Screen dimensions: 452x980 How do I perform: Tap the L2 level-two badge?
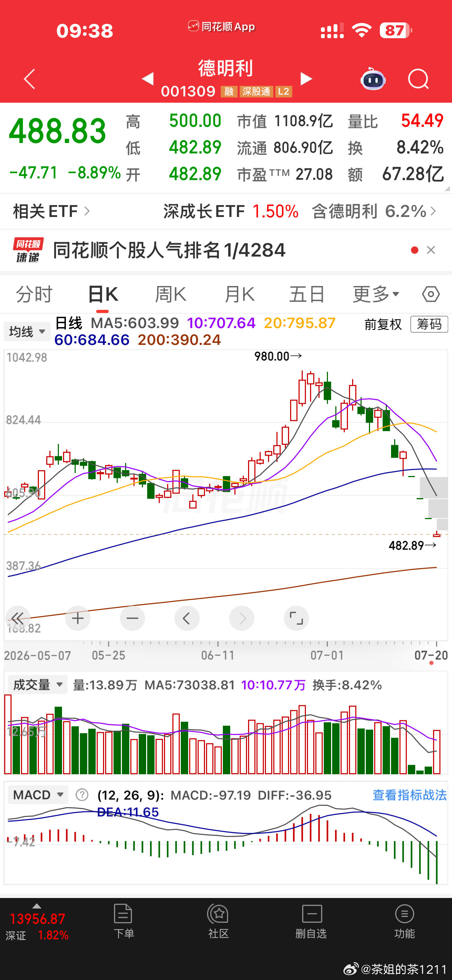[x=284, y=92]
